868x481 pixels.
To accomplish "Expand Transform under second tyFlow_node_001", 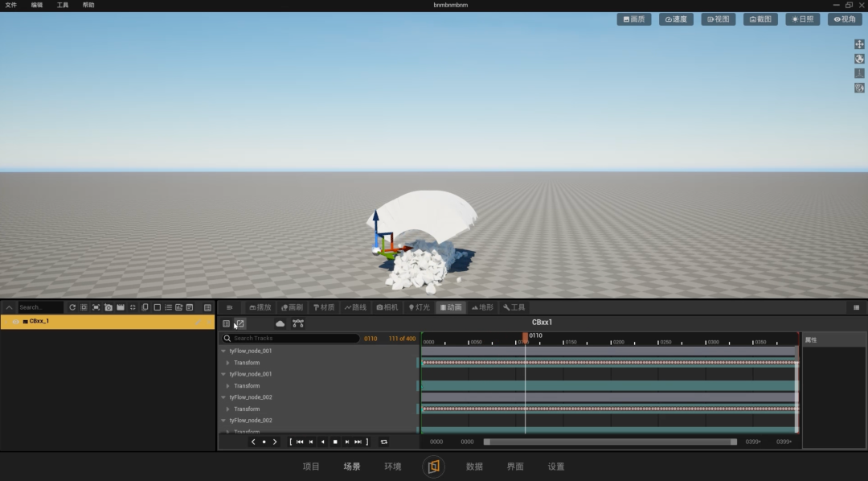I will click(x=228, y=386).
